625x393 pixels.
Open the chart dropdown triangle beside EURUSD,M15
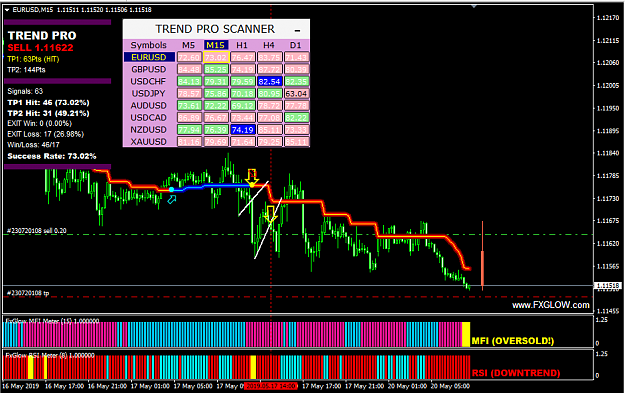tap(7, 10)
